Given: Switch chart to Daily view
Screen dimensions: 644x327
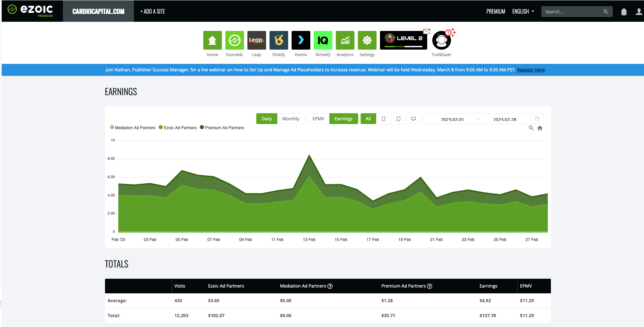Looking at the screenshot, I should coord(267,119).
